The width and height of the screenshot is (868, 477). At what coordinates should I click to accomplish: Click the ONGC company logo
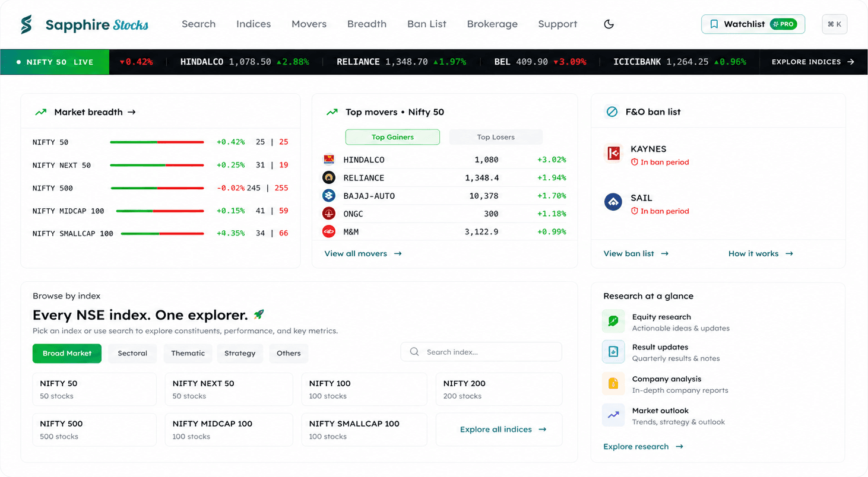tap(329, 214)
